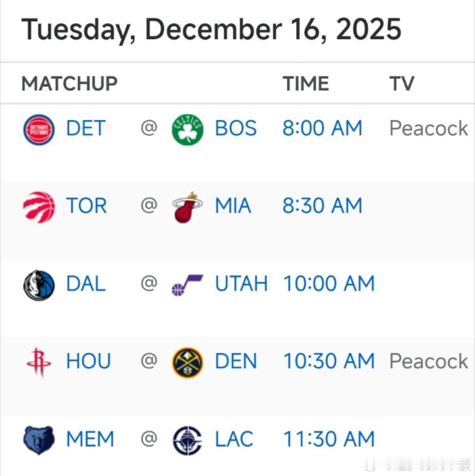475x476 pixels.
Task: Select the Toronto Raptors claw logo
Action: pos(39,207)
